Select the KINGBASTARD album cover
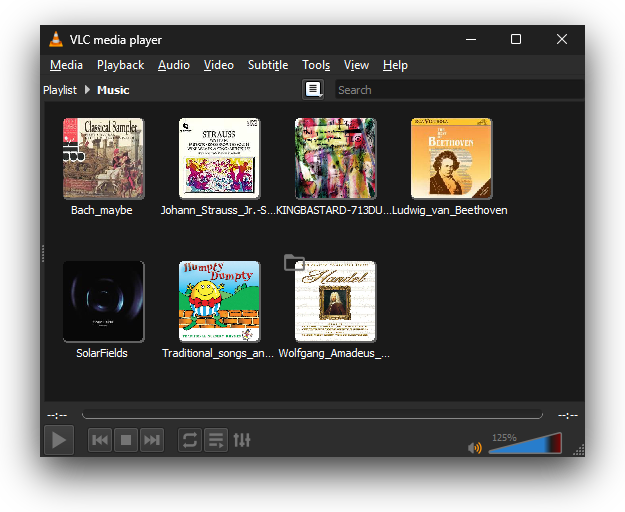 tap(335, 158)
